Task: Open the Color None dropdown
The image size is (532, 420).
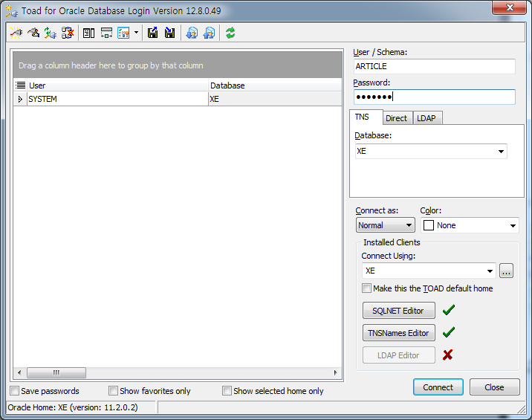Action: [x=513, y=225]
